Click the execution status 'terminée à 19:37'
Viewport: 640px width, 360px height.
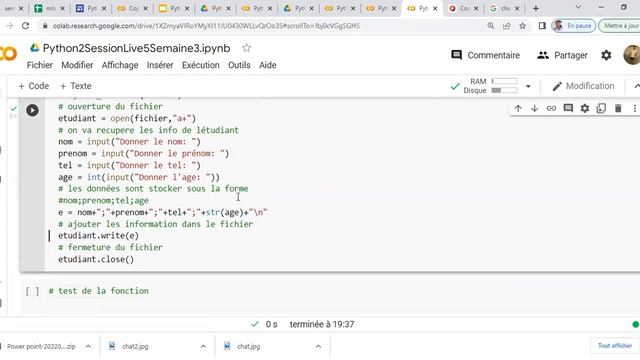(x=322, y=324)
